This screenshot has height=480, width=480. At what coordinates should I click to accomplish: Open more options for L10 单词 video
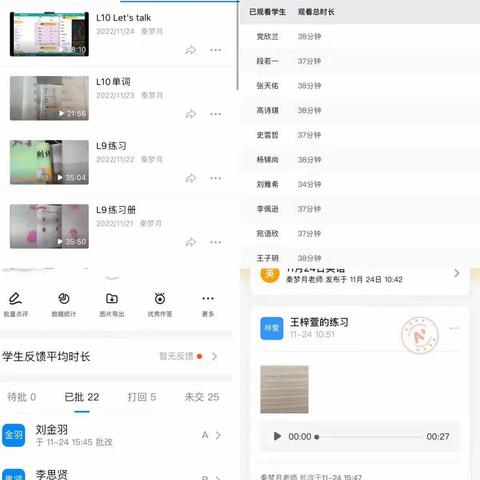216,114
